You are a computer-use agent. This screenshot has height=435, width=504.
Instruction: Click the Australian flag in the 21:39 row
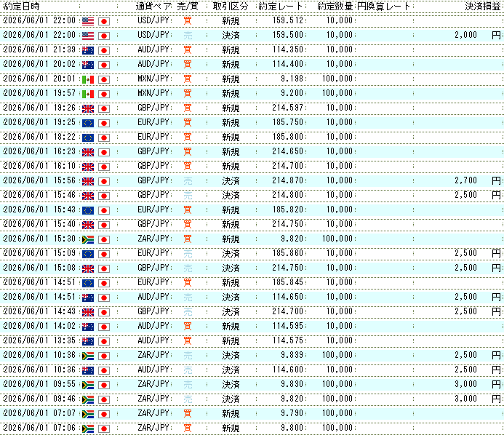click(x=88, y=50)
